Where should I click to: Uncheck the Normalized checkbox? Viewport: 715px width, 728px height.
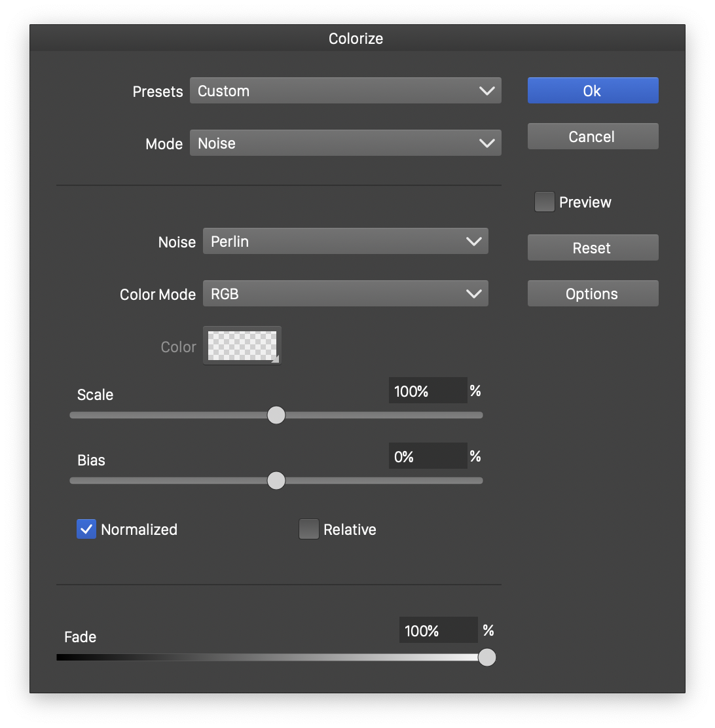[86, 529]
